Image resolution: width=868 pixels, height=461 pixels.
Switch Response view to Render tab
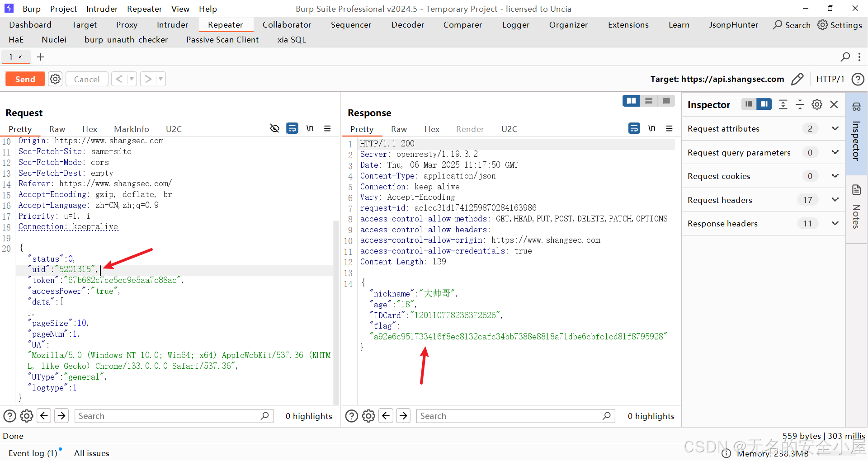point(470,129)
